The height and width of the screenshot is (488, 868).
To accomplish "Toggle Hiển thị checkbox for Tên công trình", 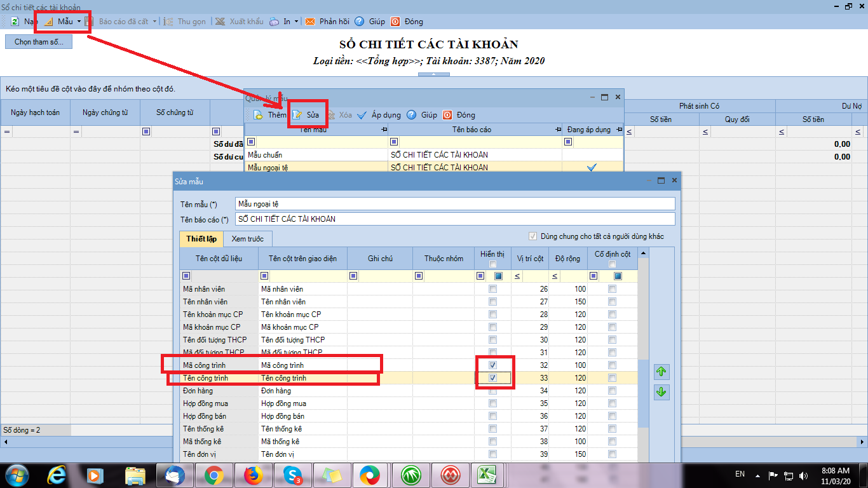I will [492, 378].
